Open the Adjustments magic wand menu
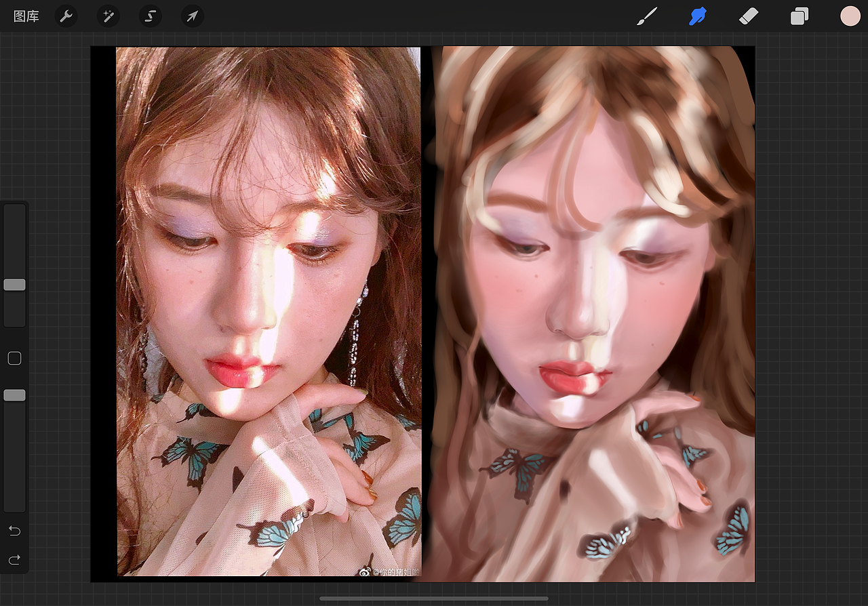The image size is (868, 606). pos(108,16)
